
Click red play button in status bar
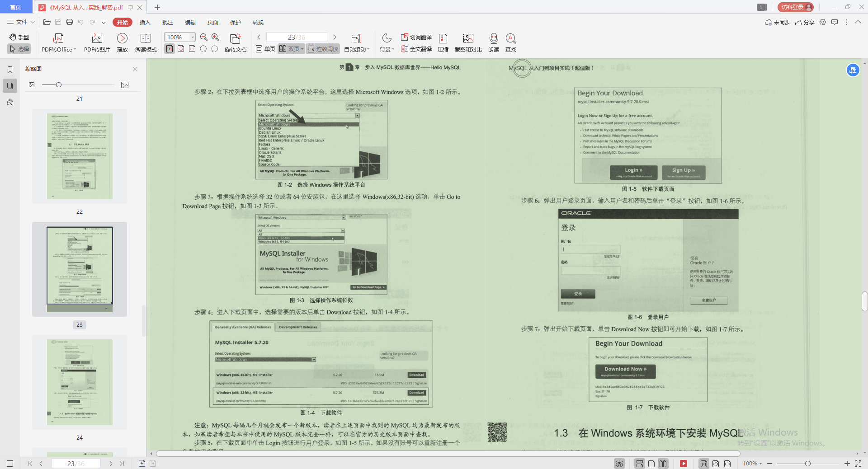click(684, 464)
